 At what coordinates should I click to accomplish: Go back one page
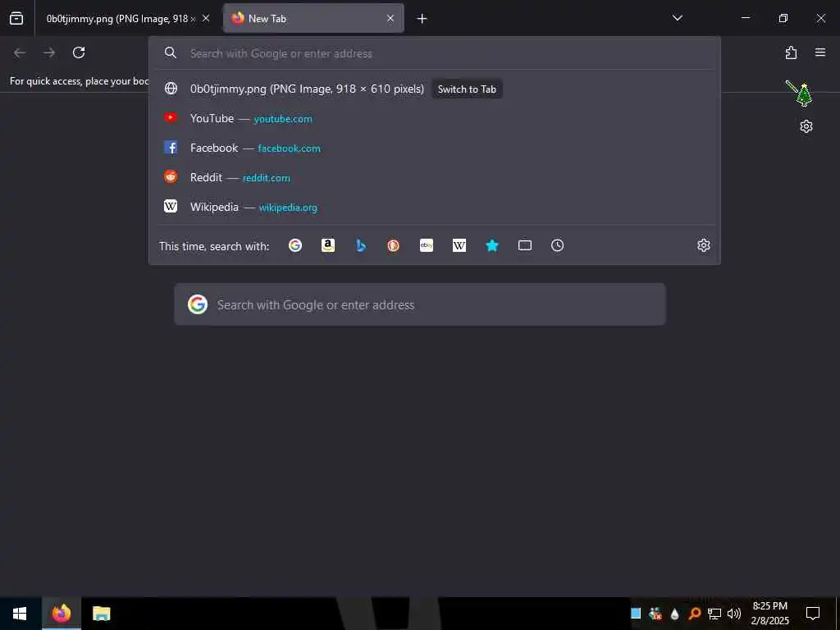pos(20,52)
